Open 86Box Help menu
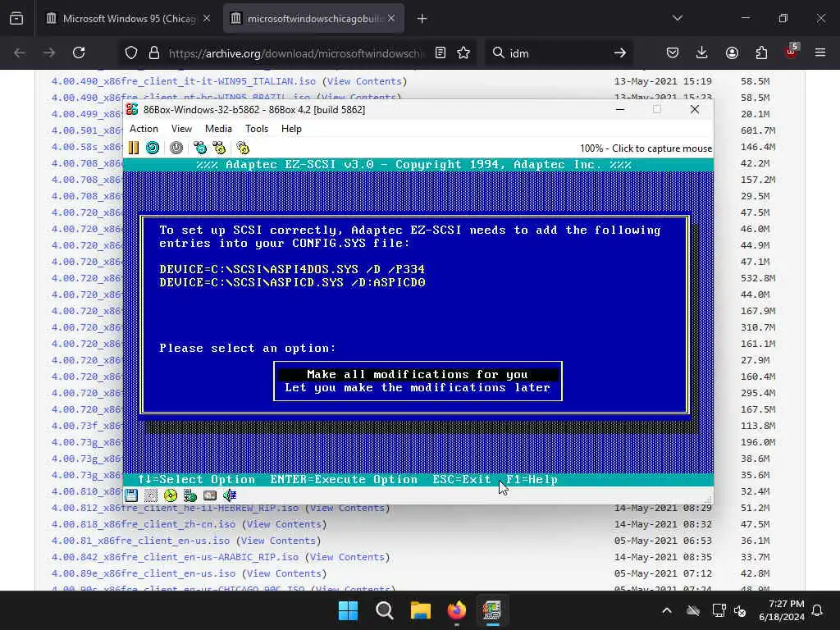Image resolution: width=840 pixels, height=630 pixels. click(291, 129)
